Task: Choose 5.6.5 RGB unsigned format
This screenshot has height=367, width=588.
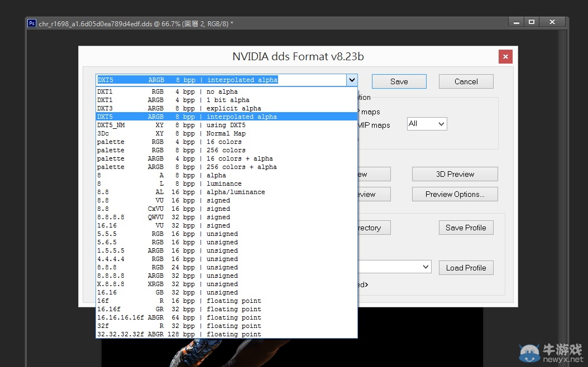Action: 227,242
